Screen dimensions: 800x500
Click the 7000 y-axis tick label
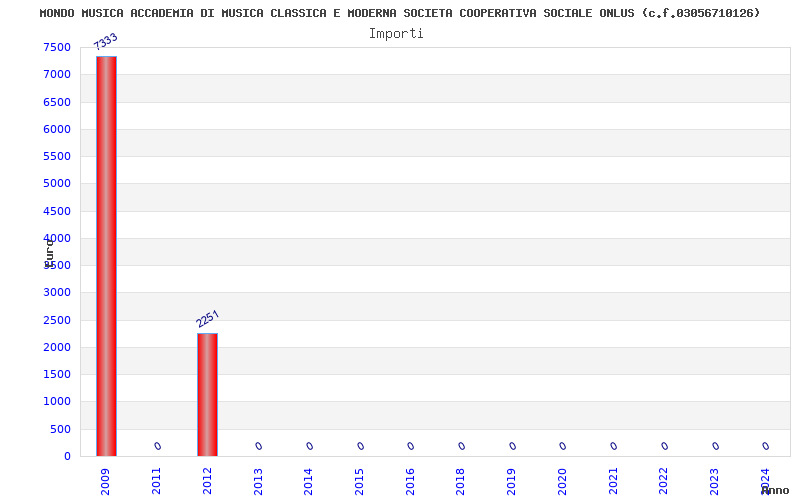pos(57,74)
